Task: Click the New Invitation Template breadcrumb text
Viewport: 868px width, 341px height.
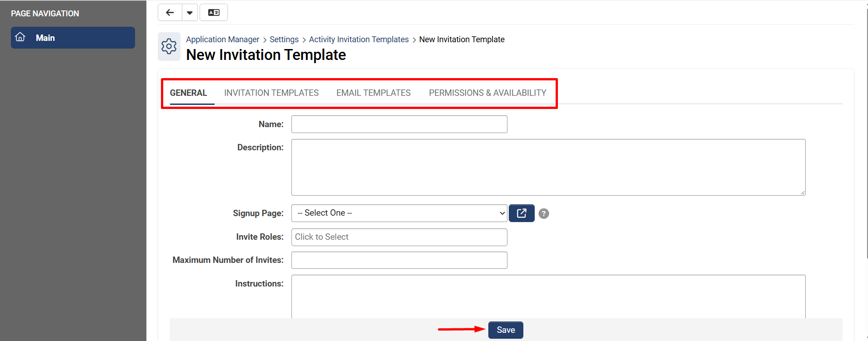Action: pos(462,40)
